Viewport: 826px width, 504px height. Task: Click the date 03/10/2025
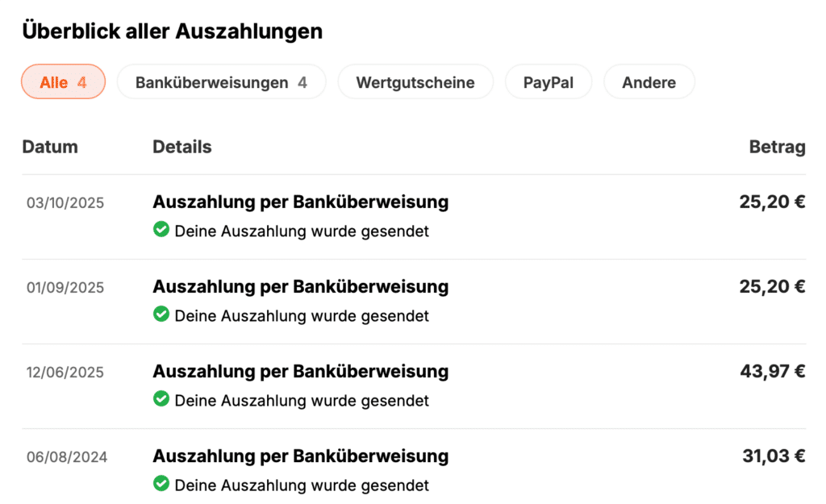click(65, 202)
